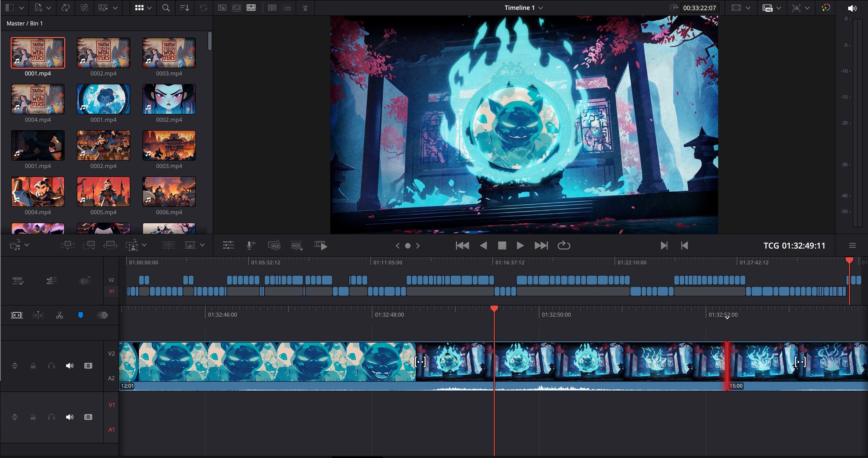Toggle the lock on the V1 track

[33, 417]
